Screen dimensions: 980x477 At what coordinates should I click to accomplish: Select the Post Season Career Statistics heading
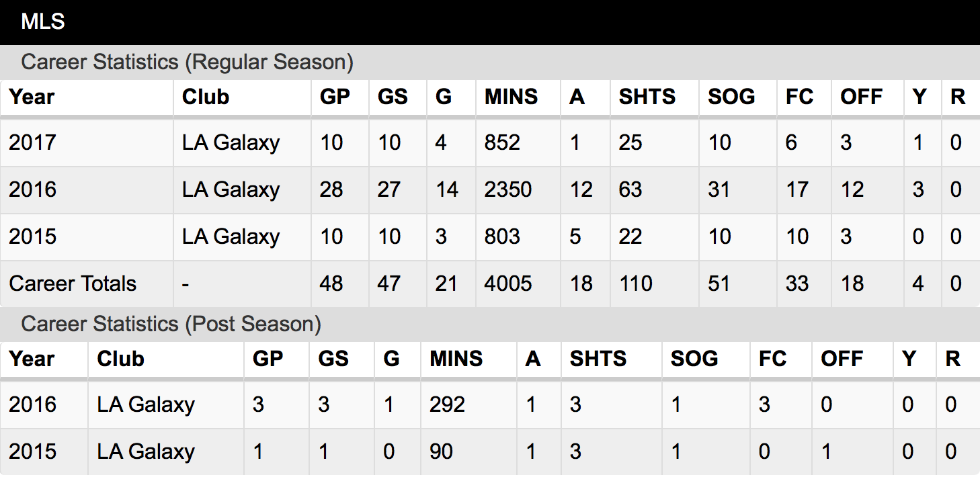click(171, 324)
